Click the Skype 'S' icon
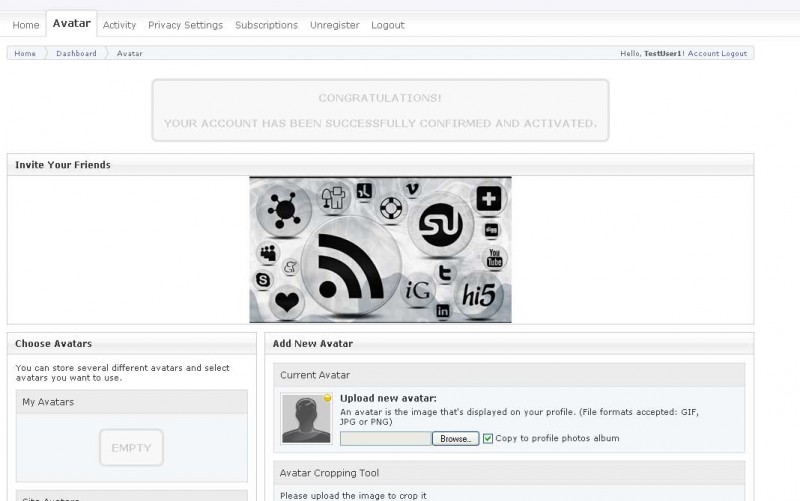 [263, 280]
